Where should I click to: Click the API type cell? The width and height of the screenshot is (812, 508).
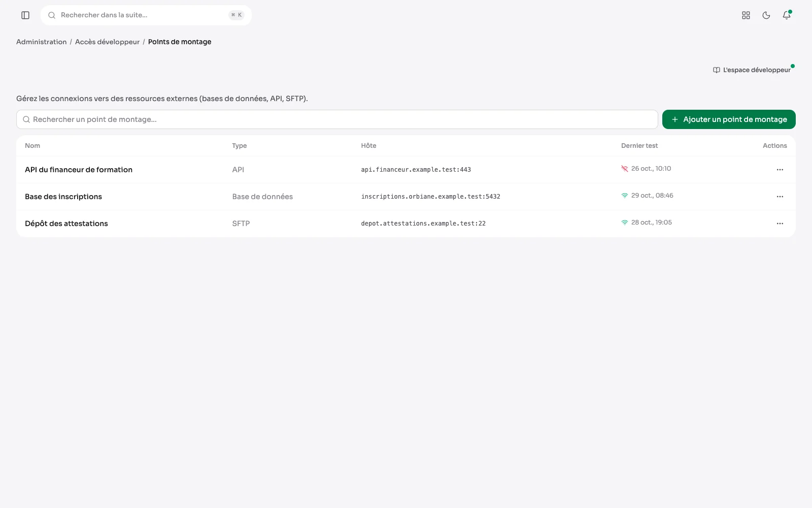coord(238,170)
